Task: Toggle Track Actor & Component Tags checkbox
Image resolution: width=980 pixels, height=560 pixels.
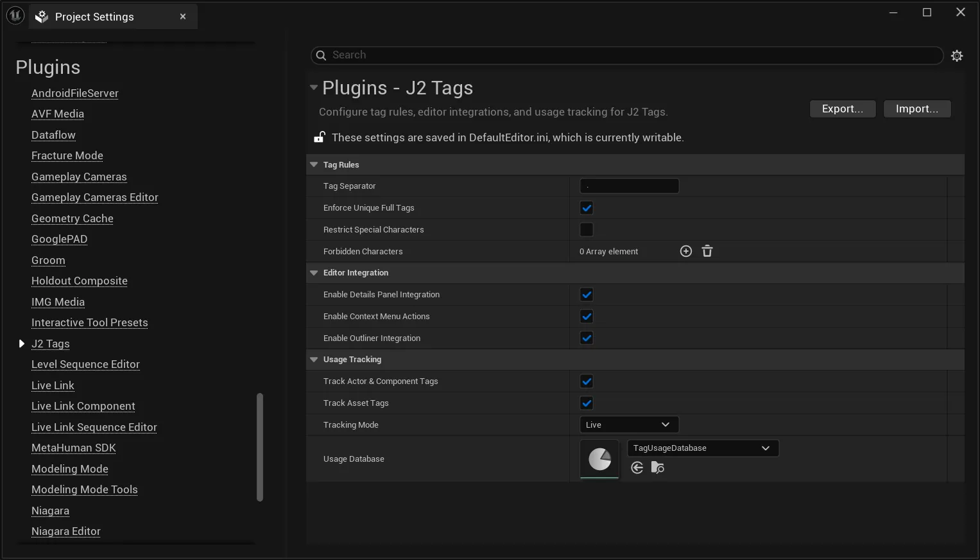Action: pyautogui.click(x=587, y=381)
